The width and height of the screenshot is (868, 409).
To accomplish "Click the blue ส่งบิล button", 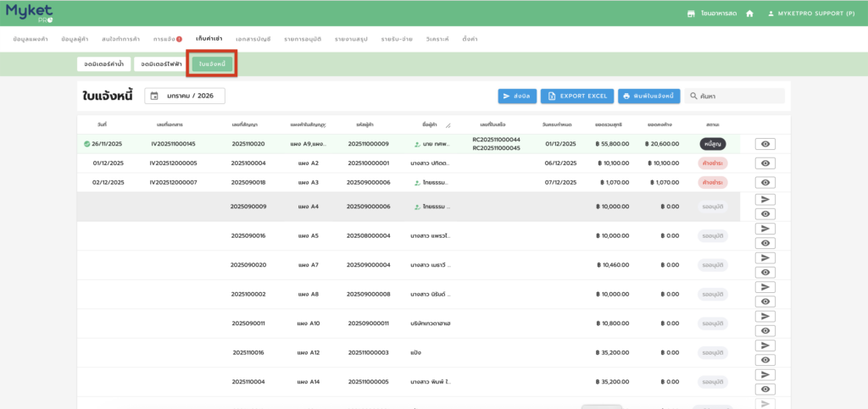I will (x=516, y=97).
